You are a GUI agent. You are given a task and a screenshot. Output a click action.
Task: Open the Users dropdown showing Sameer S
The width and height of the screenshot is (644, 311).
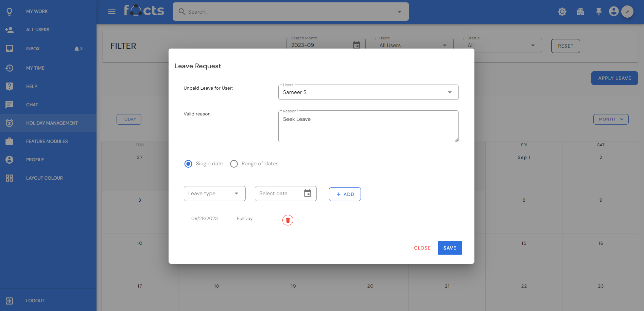368,92
